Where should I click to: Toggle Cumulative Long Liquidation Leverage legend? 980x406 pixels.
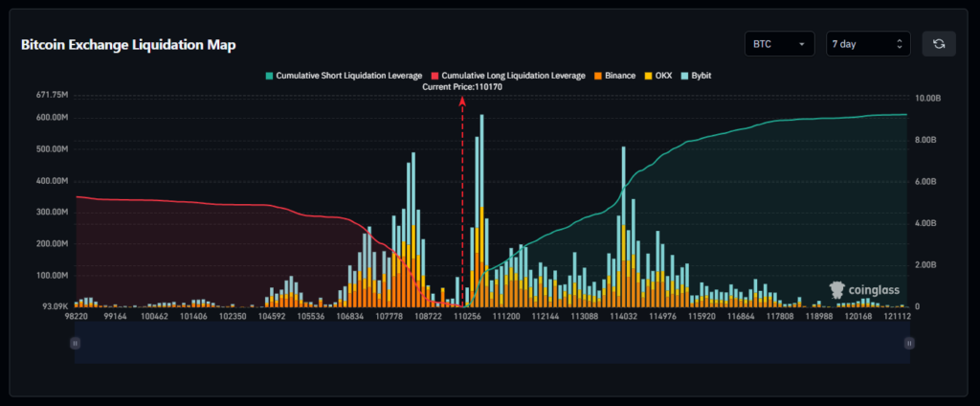pyautogui.click(x=508, y=75)
